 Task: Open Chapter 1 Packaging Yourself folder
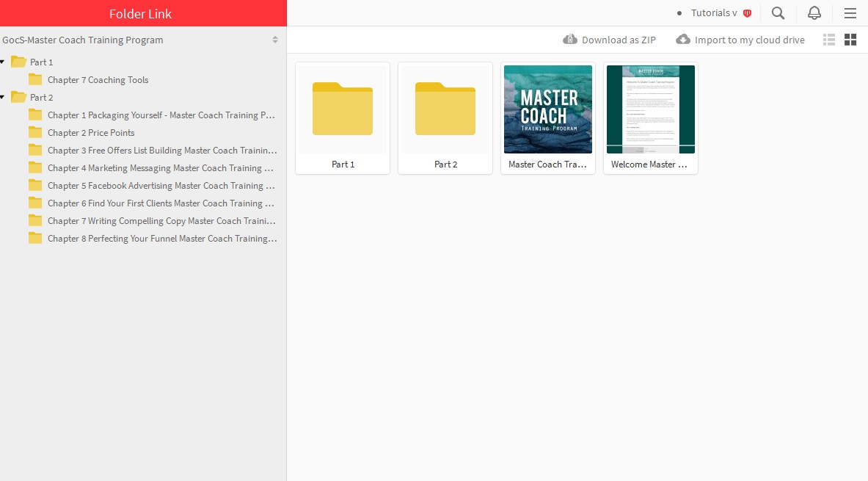point(161,115)
